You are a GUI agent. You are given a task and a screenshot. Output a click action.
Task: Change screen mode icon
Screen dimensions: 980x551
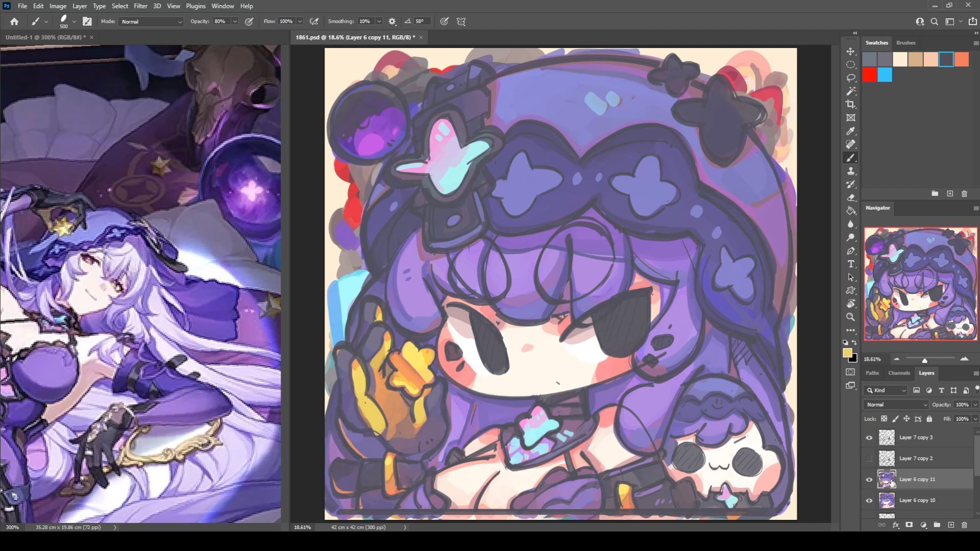(x=850, y=386)
